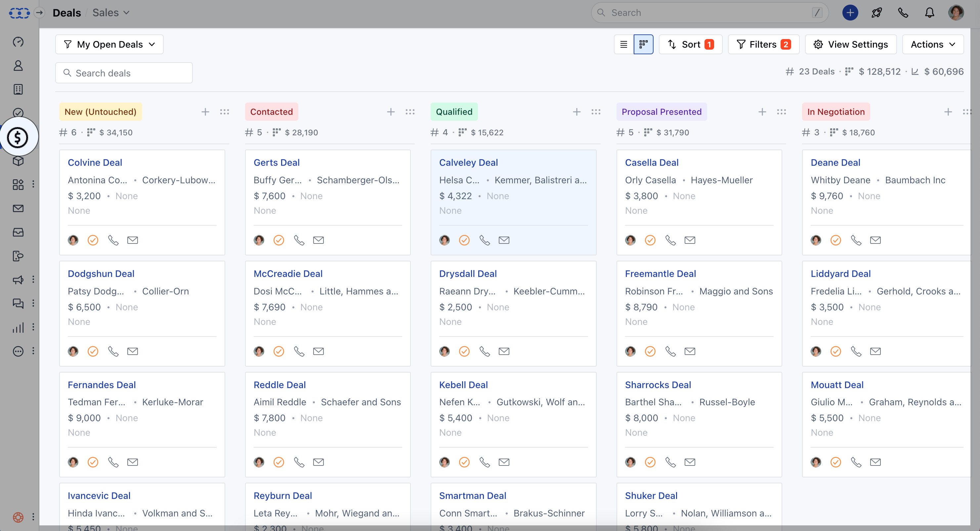Click the Search deals input field
Viewport: 980px width, 531px height.
(124, 73)
